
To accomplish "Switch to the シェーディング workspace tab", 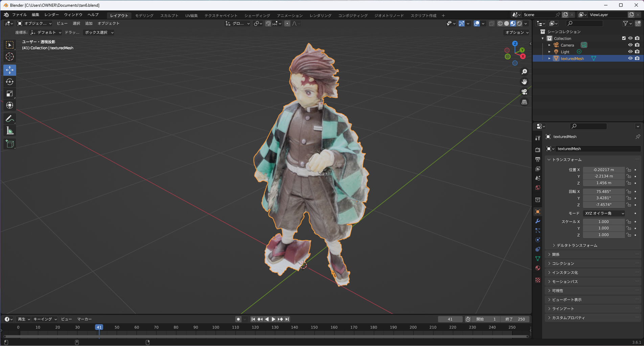I will tap(257, 16).
